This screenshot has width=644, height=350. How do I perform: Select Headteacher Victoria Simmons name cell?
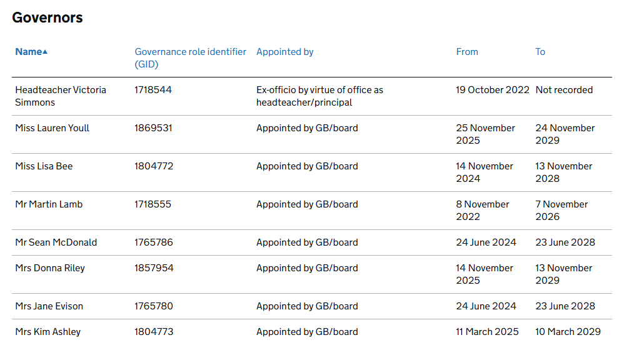point(60,96)
